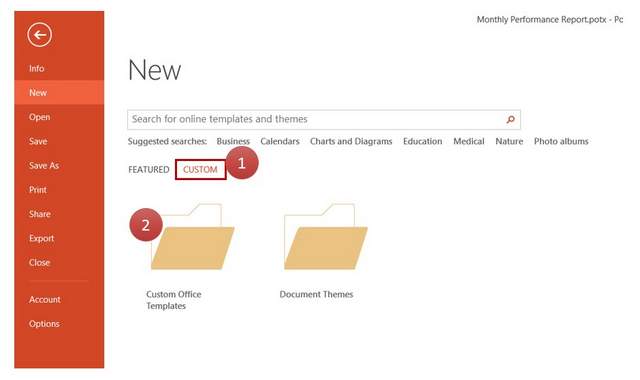Image resolution: width=640 pixels, height=380 pixels.
Task: Choose Close in the sidebar
Action: [59, 262]
